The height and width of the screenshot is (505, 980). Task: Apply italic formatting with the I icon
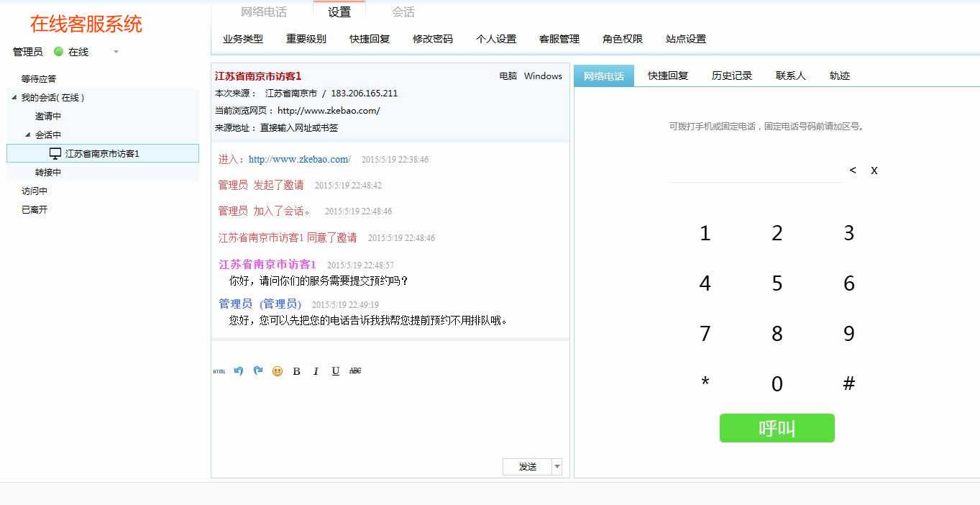[x=315, y=371]
